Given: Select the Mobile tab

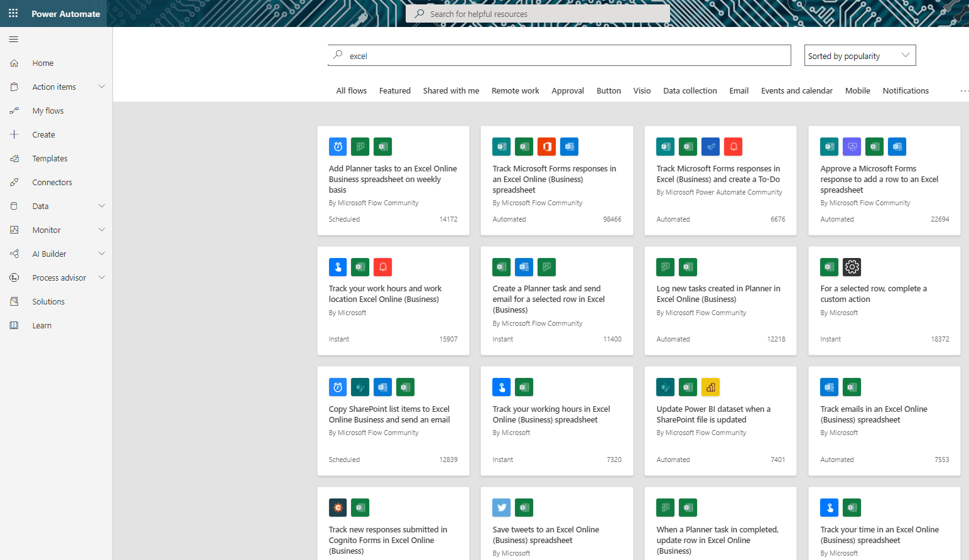Looking at the screenshot, I should click(858, 91).
